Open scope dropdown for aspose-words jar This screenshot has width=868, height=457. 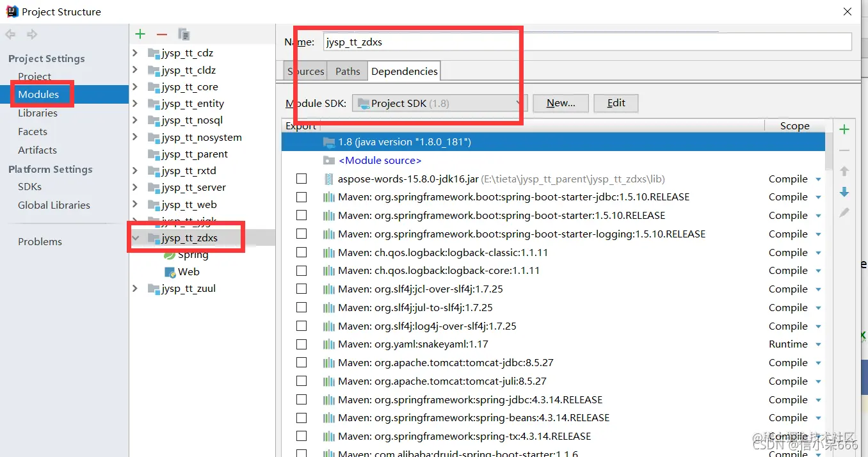[x=818, y=180]
